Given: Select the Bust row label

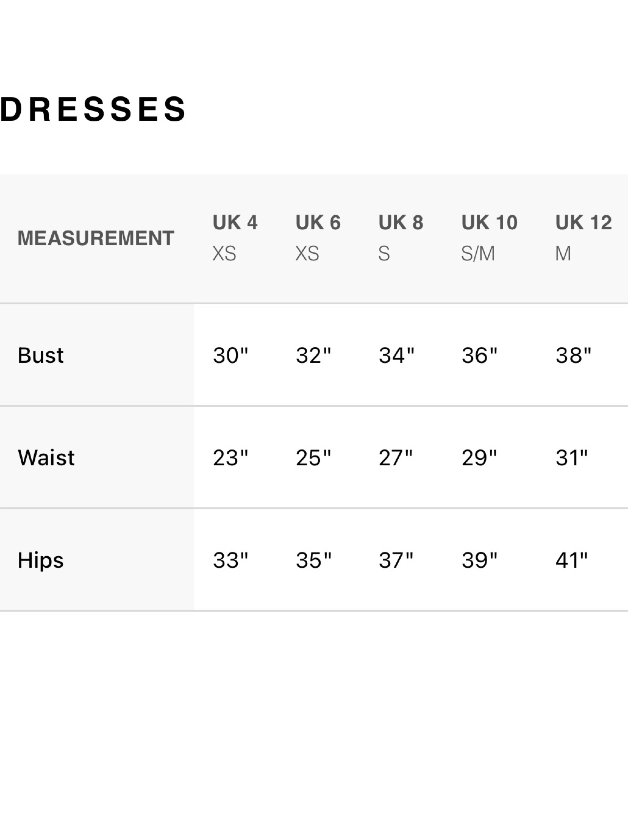Looking at the screenshot, I should [x=41, y=355].
